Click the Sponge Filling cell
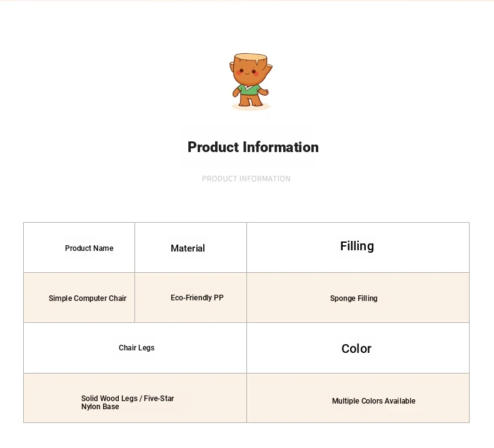This screenshot has height=448, width=494. pos(358,298)
